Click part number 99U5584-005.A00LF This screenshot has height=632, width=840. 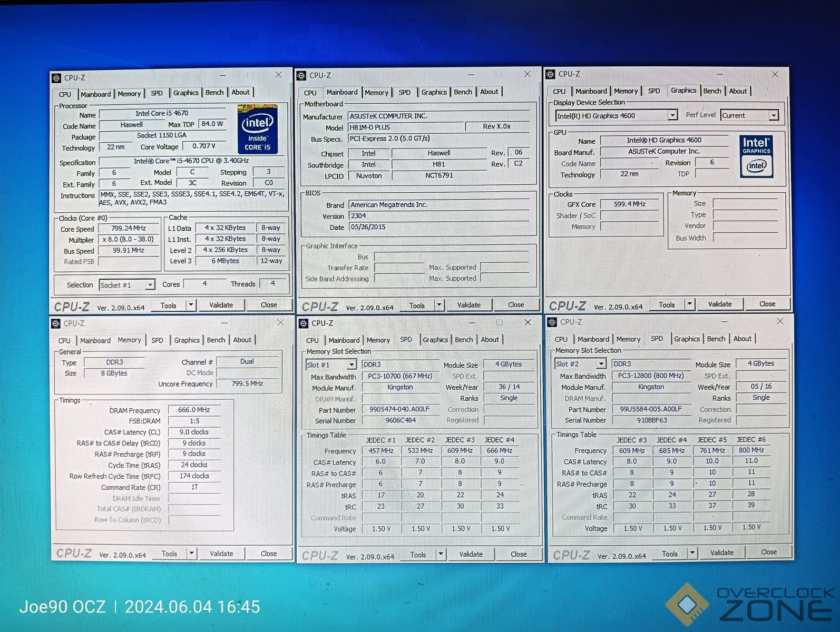(651, 409)
